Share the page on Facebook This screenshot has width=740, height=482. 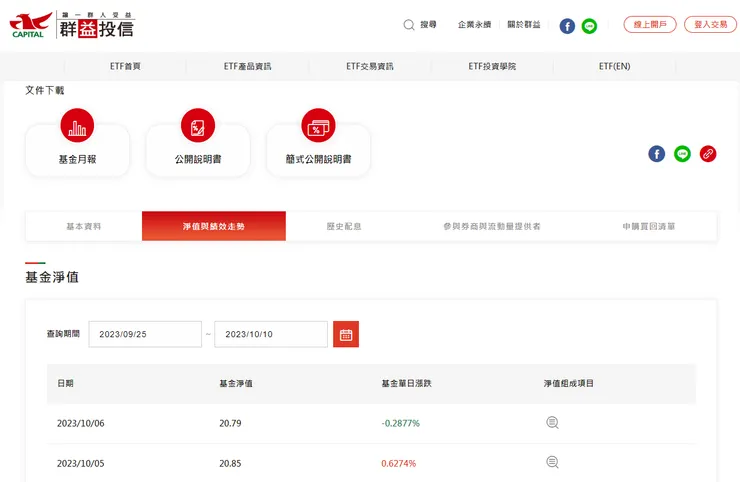656,154
